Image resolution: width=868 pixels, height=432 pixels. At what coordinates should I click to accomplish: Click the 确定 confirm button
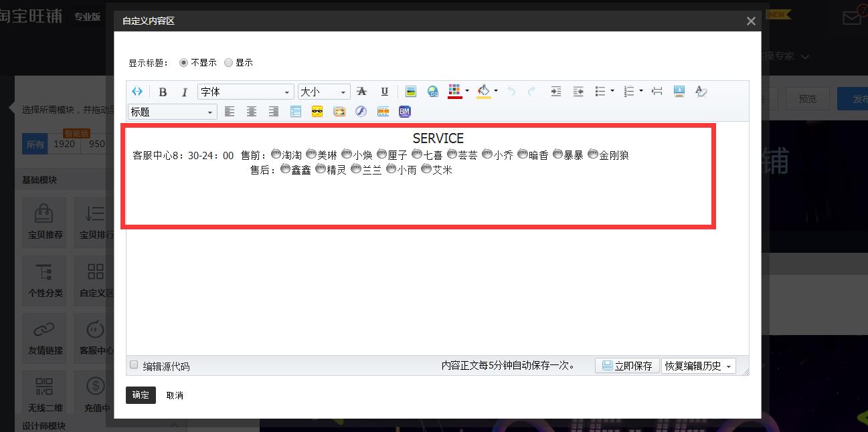pos(141,395)
